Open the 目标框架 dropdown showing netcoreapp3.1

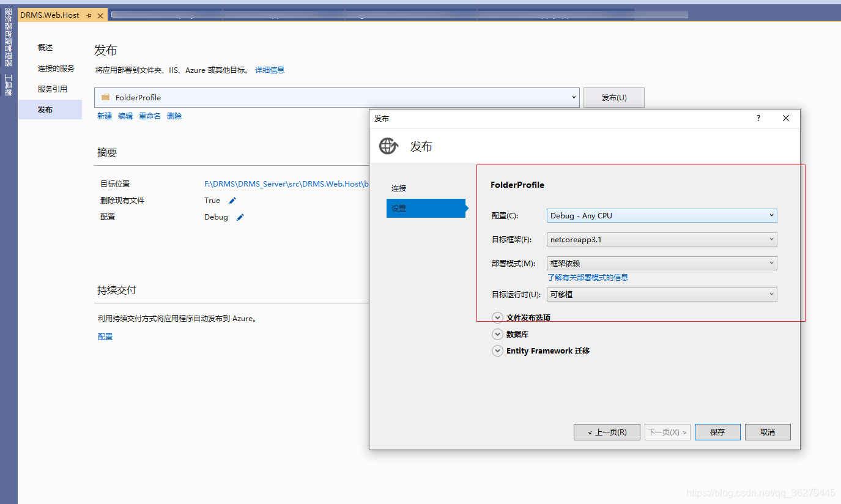[x=771, y=239]
